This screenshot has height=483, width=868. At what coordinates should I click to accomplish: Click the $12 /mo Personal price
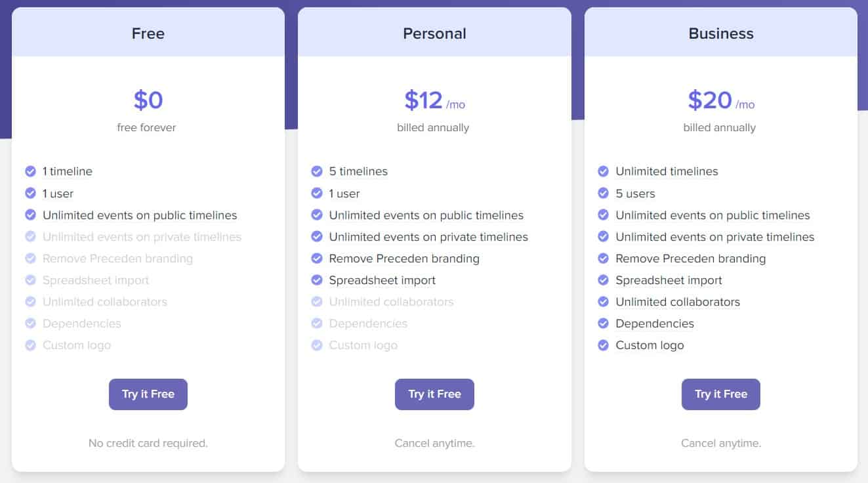[x=434, y=100]
